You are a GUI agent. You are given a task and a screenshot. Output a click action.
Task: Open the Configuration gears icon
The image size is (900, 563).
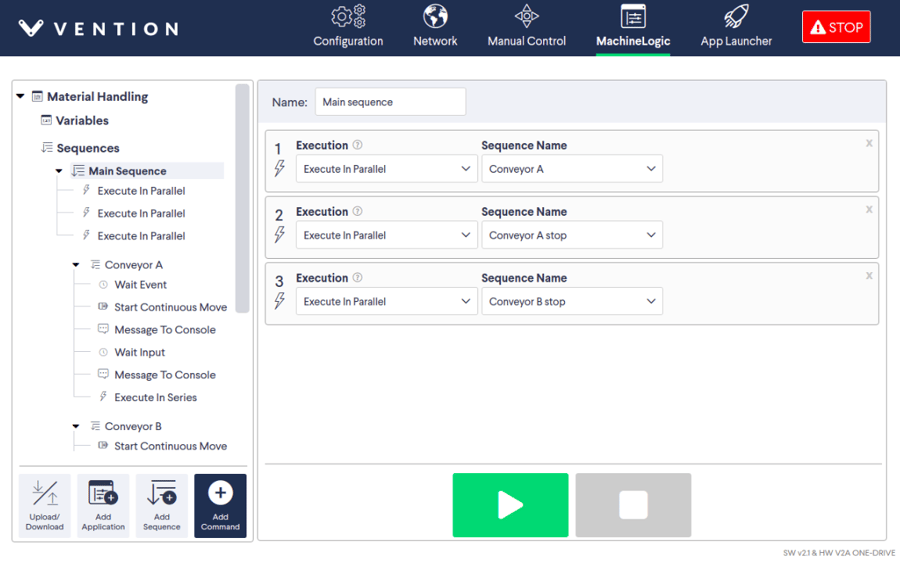pos(348,17)
